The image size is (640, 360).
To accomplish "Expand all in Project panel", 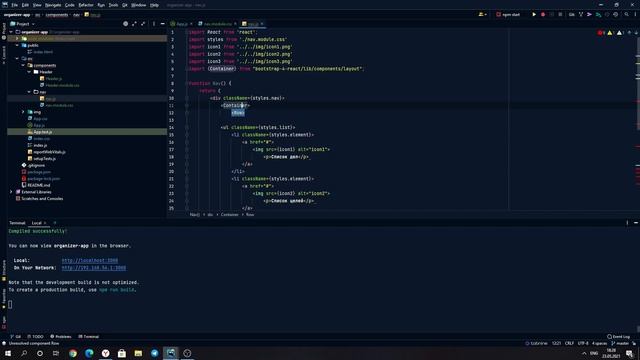I will 134,24.
